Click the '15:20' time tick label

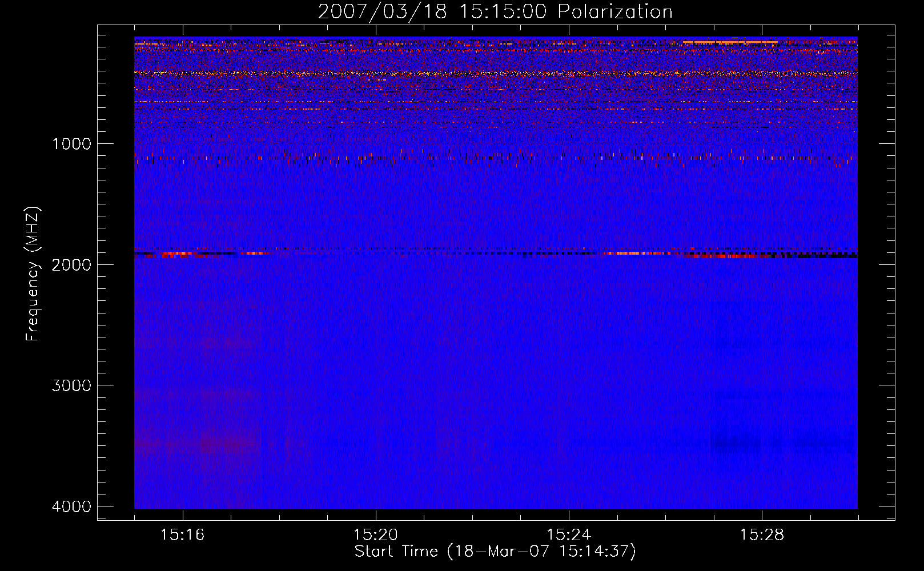[x=375, y=534]
